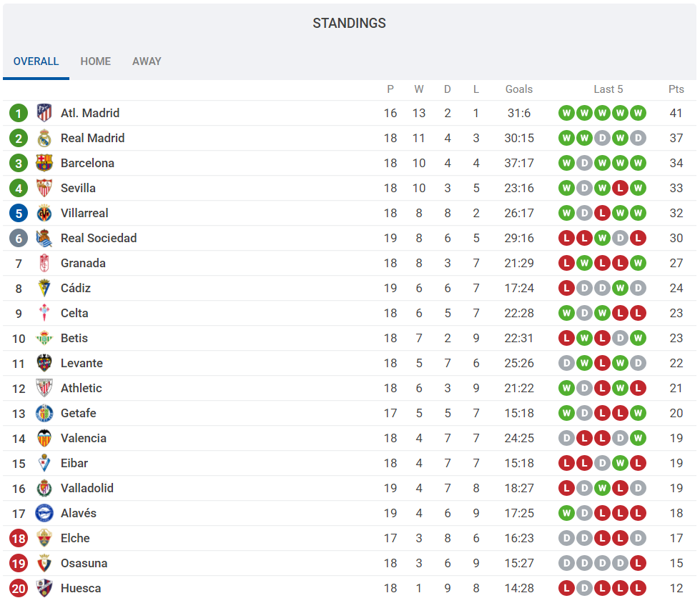Click the Villarreal club crest

44,213
